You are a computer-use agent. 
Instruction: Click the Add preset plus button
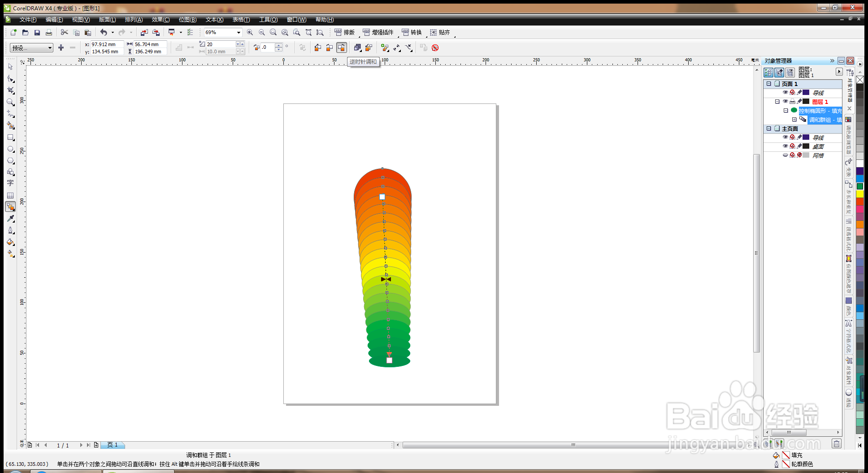pyautogui.click(x=61, y=47)
